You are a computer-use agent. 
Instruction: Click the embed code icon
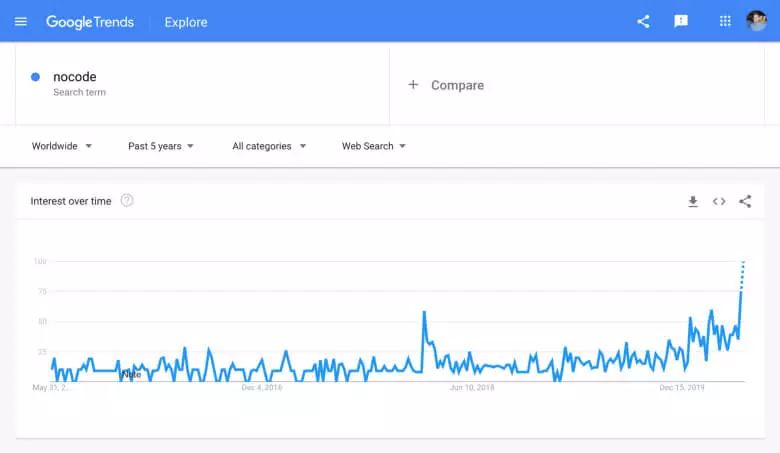coord(719,201)
